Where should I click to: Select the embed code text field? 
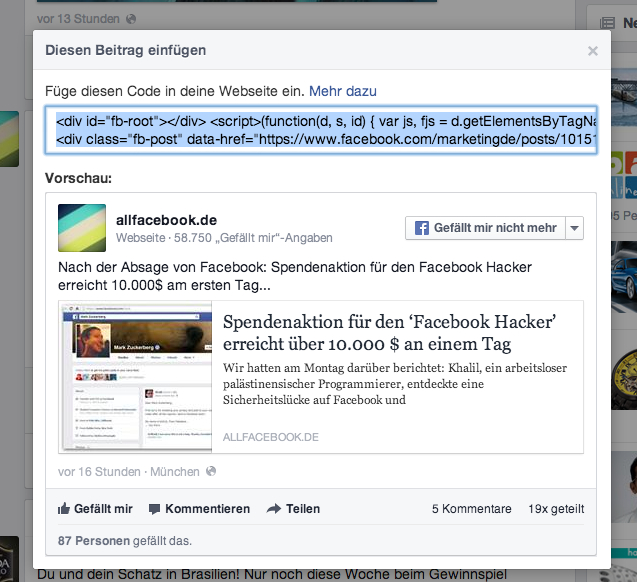point(321,130)
